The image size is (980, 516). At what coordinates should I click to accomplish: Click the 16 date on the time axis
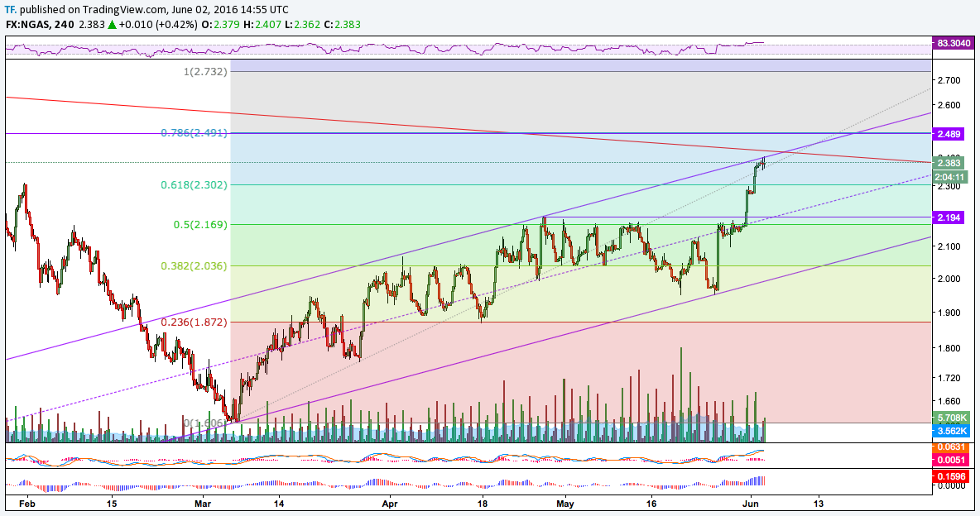651,503
